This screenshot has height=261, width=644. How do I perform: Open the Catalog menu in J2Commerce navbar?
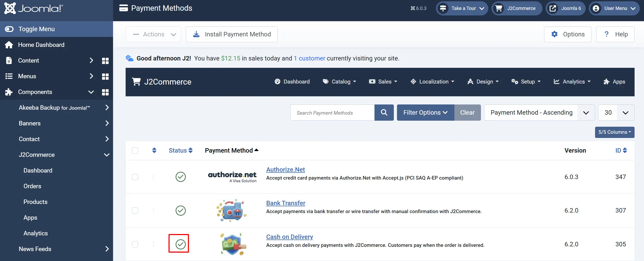pos(339,82)
